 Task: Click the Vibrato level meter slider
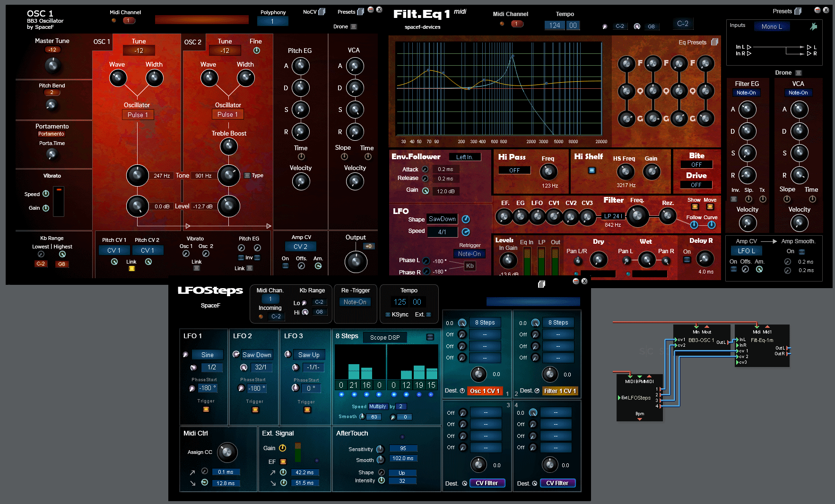coord(59,202)
